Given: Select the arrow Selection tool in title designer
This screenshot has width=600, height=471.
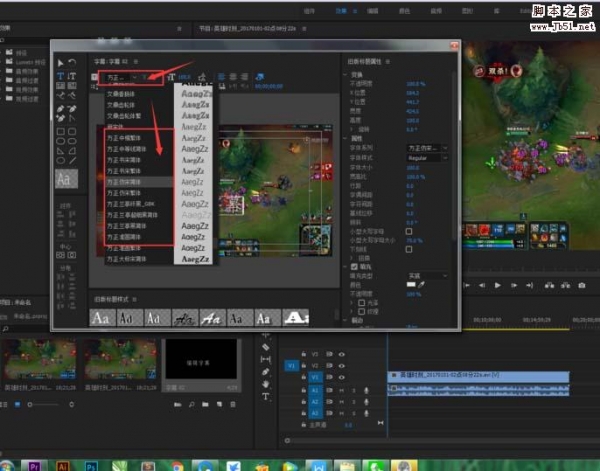Looking at the screenshot, I should 59,62.
